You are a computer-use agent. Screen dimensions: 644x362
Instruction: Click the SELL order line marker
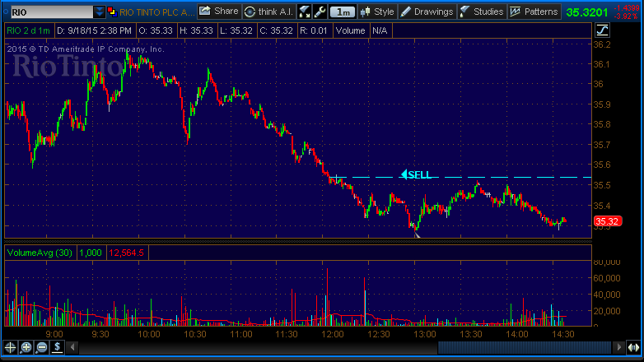(x=416, y=174)
